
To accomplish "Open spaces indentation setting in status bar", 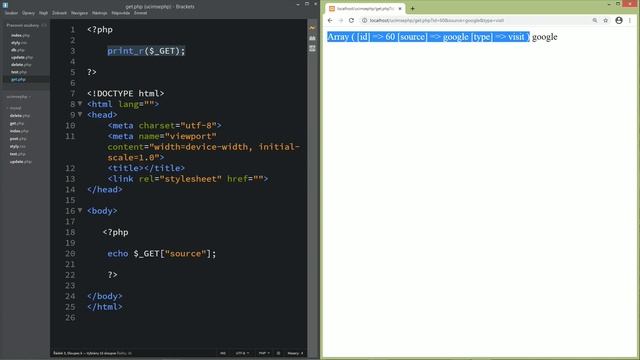I will coord(295,353).
